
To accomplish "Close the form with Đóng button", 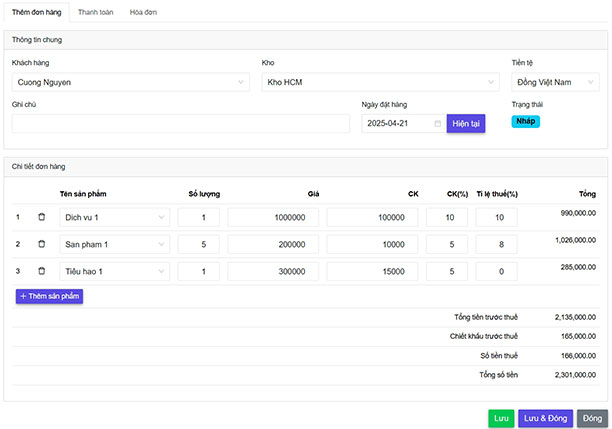I will 592,419.
